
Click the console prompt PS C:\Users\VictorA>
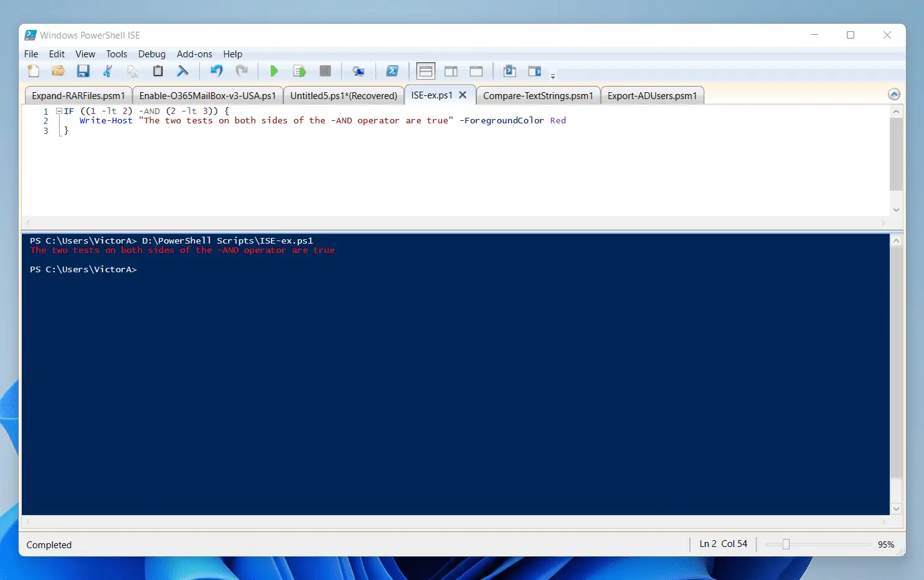point(83,270)
